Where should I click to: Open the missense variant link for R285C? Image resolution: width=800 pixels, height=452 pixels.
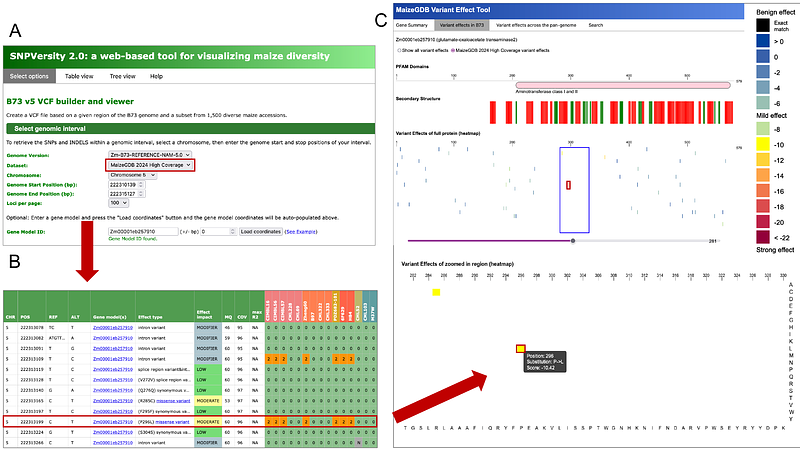[x=173, y=401]
